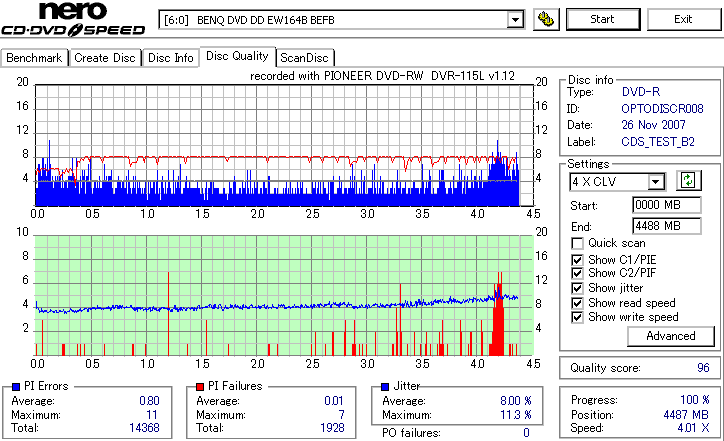Toggle Show write speed checkbox
Image resolution: width=724 pixels, height=441 pixels.
(577, 317)
